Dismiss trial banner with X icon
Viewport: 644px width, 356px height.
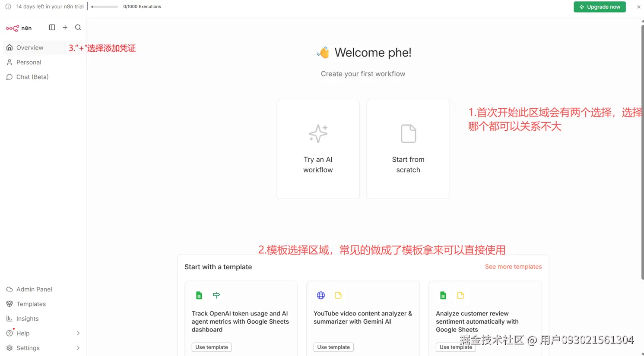pos(639,7)
